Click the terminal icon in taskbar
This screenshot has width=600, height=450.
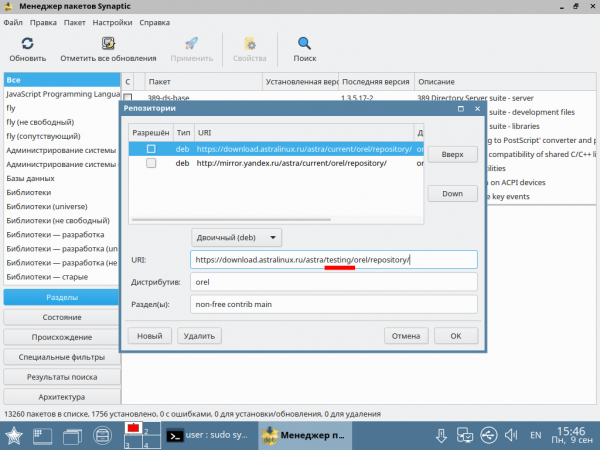(x=173, y=435)
